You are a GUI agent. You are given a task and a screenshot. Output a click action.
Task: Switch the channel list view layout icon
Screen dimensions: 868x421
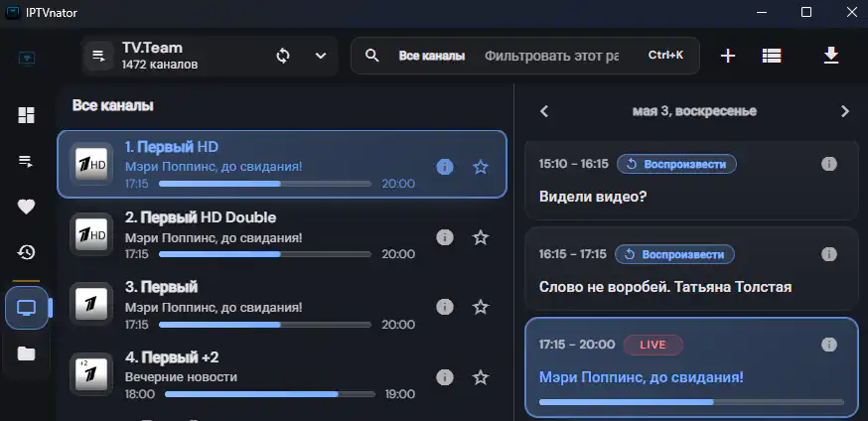(x=771, y=56)
